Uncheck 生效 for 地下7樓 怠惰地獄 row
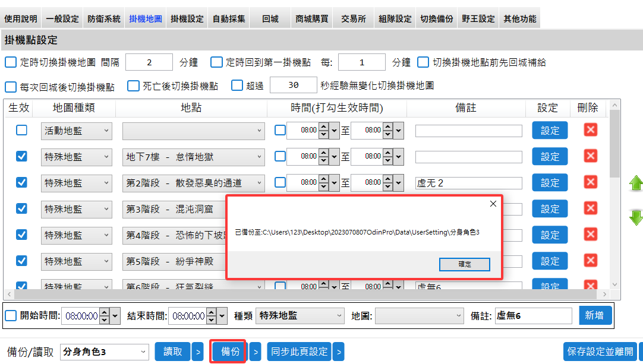The height and width of the screenshot is (364, 643). click(21, 156)
